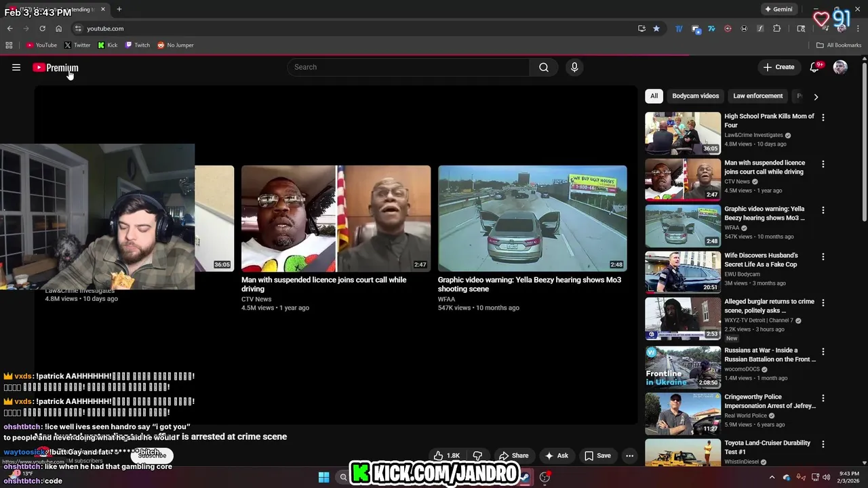Click the YouTube Premium logo
The width and height of the screenshot is (868, 488).
(x=56, y=68)
